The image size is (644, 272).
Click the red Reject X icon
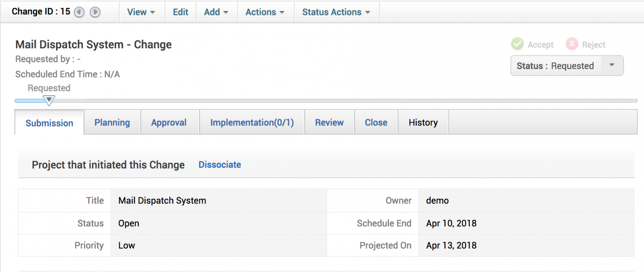coord(572,44)
